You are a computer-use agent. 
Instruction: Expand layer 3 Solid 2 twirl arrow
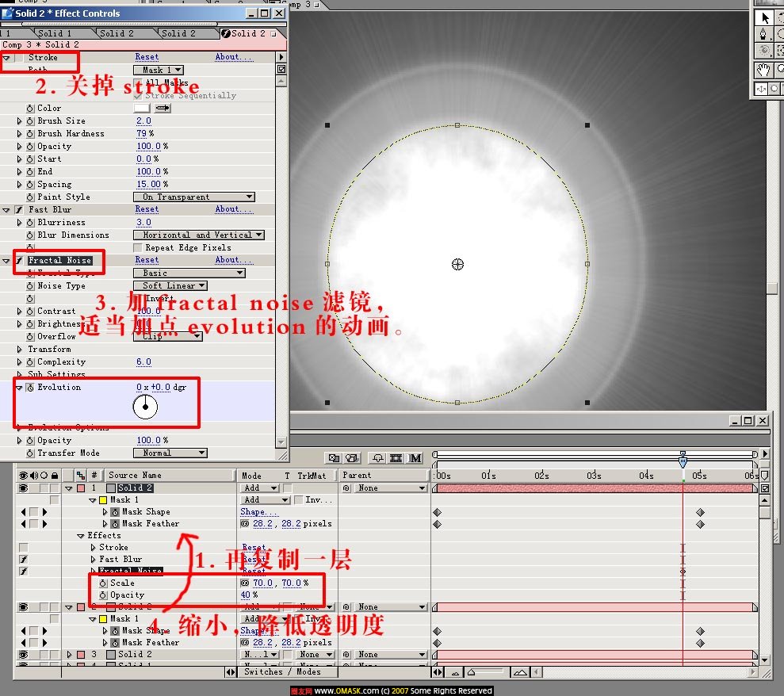[69, 655]
